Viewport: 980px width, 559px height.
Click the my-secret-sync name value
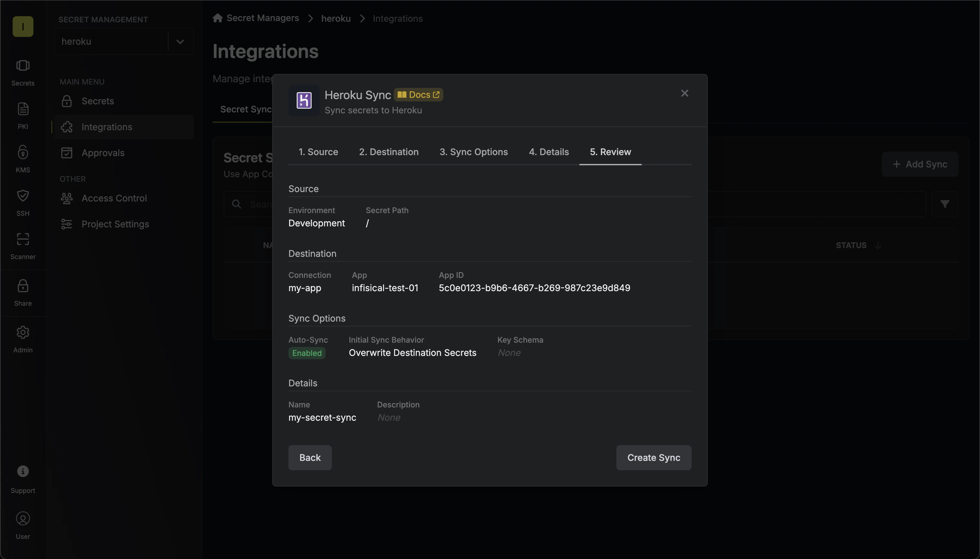pos(322,418)
